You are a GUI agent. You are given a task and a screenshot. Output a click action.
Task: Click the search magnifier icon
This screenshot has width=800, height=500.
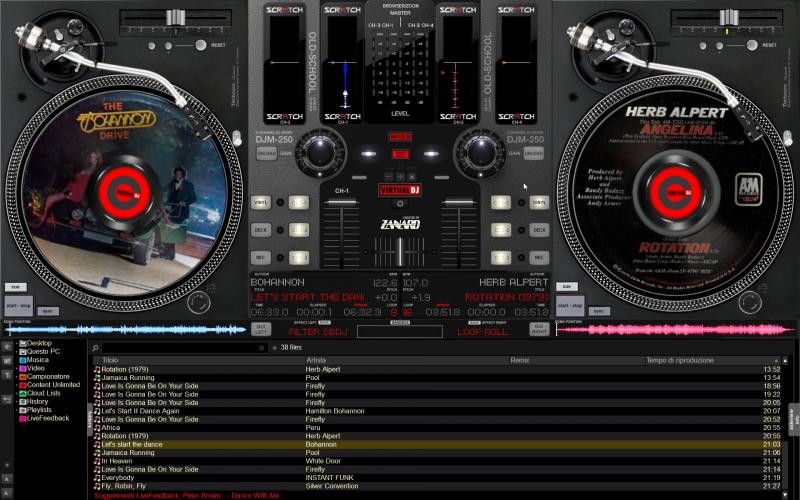pyautogui.click(x=95, y=348)
